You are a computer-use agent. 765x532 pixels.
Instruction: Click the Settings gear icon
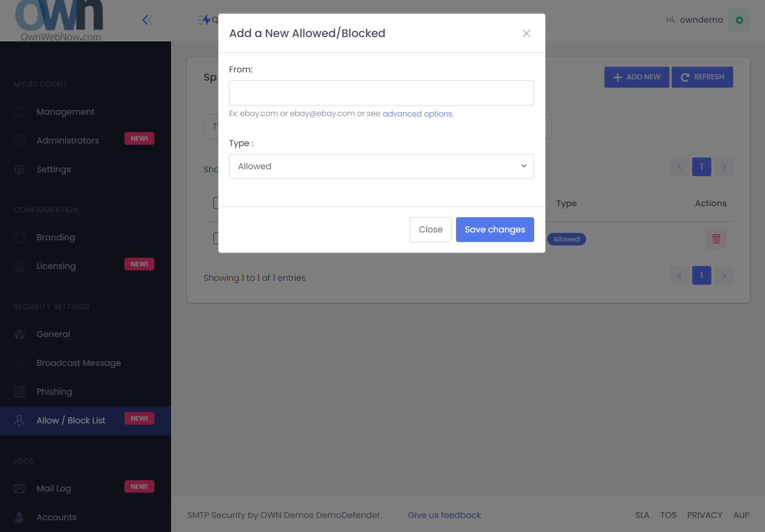[x=19, y=169]
